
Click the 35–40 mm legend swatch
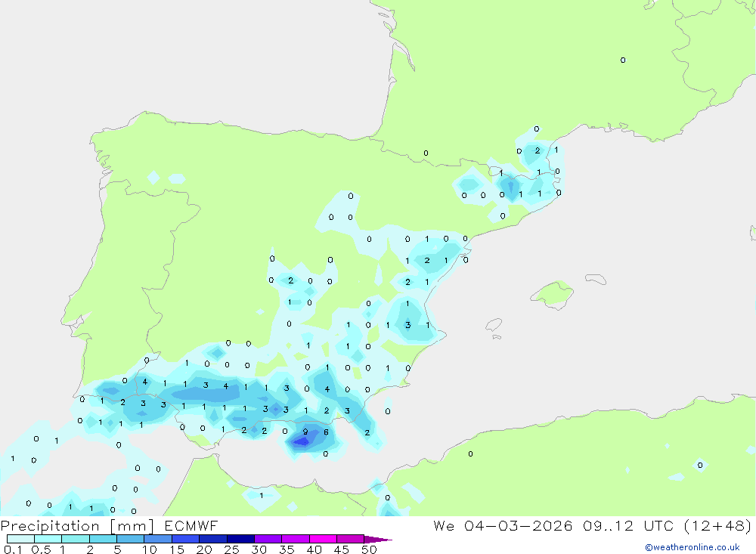(x=296, y=539)
